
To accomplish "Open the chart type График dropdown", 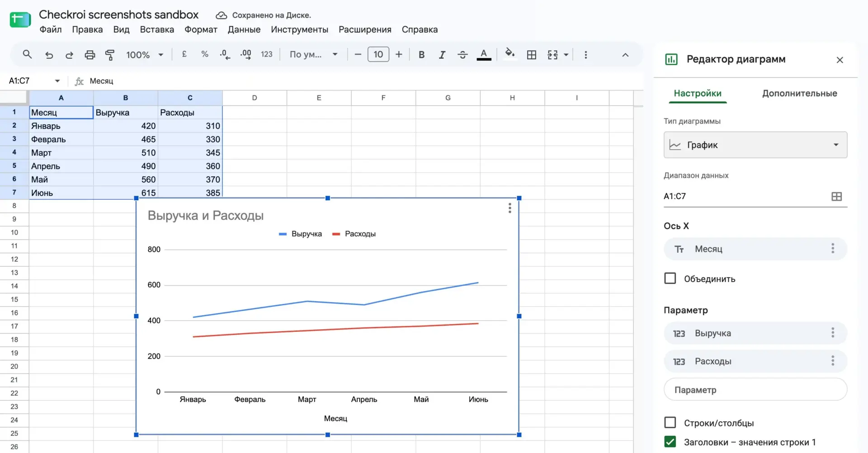I will pyautogui.click(x=755, y=145).
